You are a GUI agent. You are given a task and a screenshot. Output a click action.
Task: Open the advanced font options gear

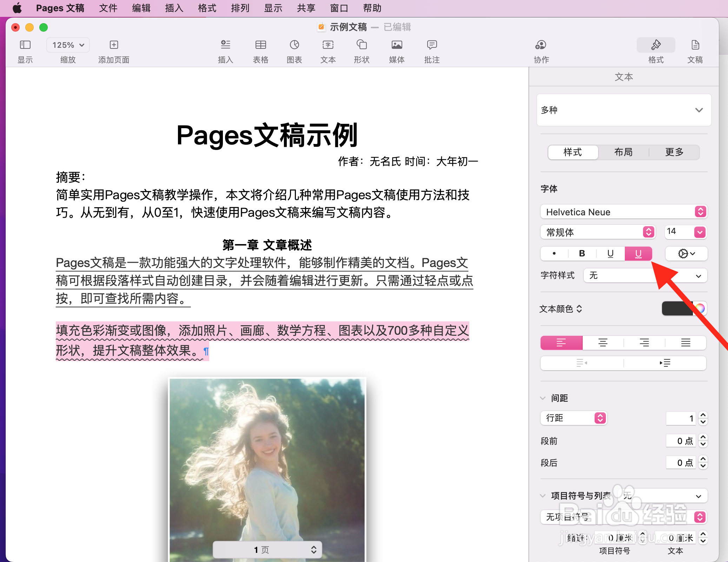[x=686, y=254]
